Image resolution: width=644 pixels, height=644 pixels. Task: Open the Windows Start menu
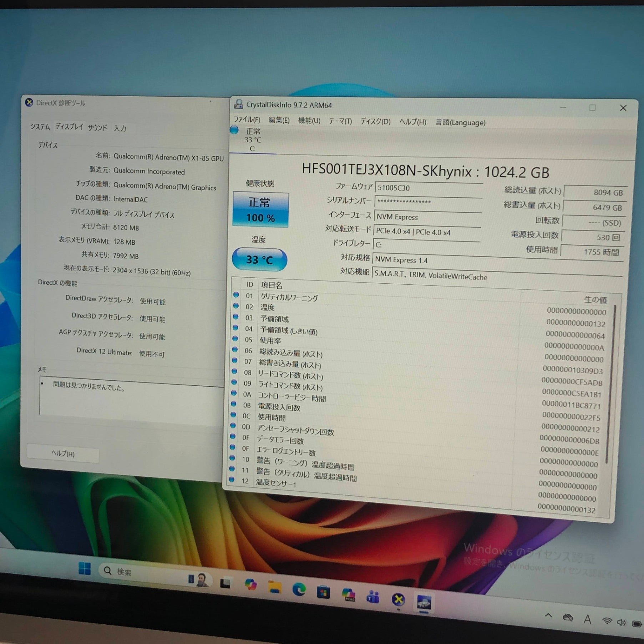coord(85,568)
